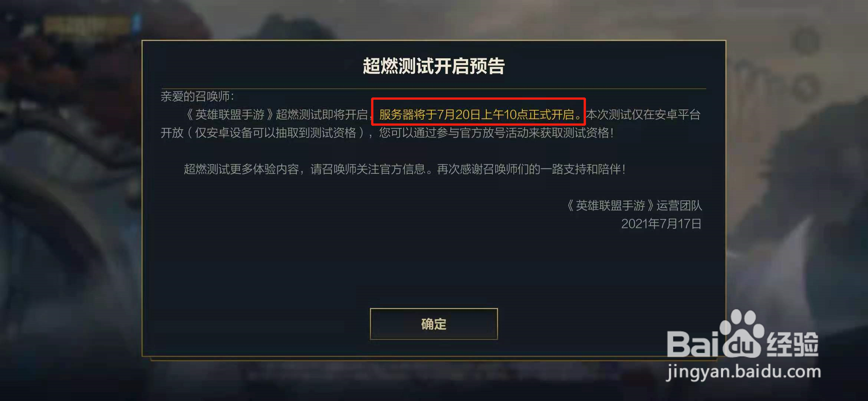Click the 经验 watermark characters
The width and height of the screenshot is (868, 401).
(792, 344)
